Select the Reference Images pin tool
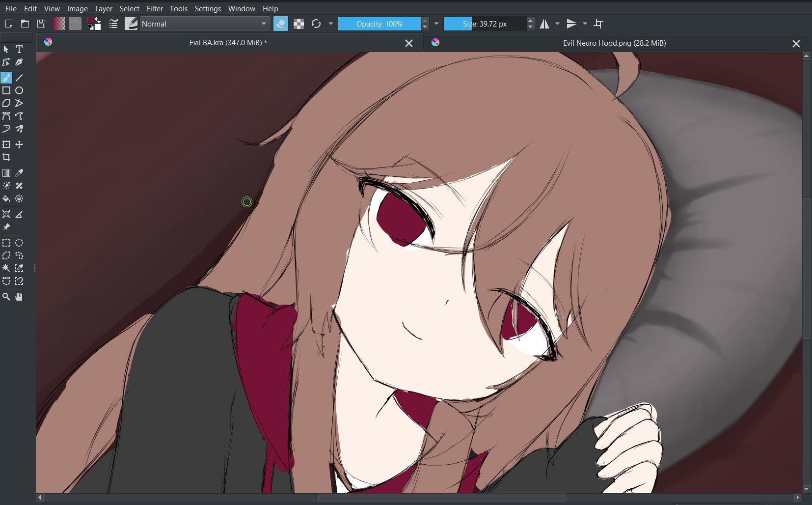Image resolution: width=812 pixels, height=505 pixels. click(x=6, y=227)
